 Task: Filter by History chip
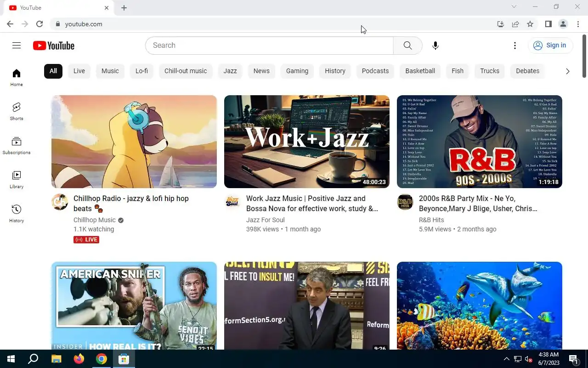[335, 71]
